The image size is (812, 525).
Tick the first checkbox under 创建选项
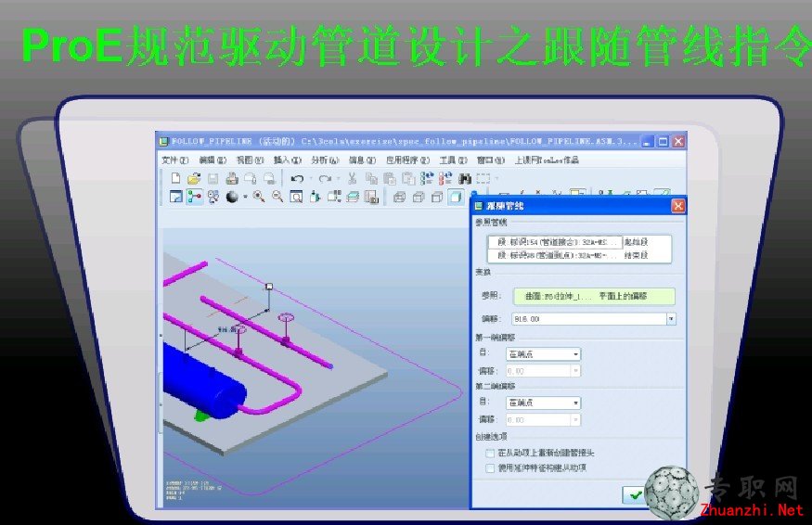[490, 454]
